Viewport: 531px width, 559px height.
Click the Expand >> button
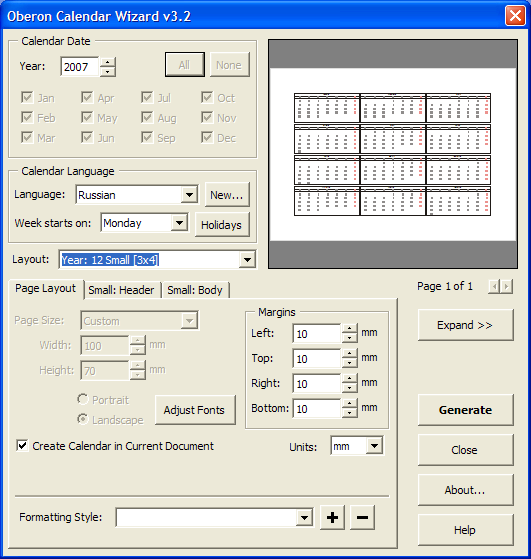click(465, 325)
